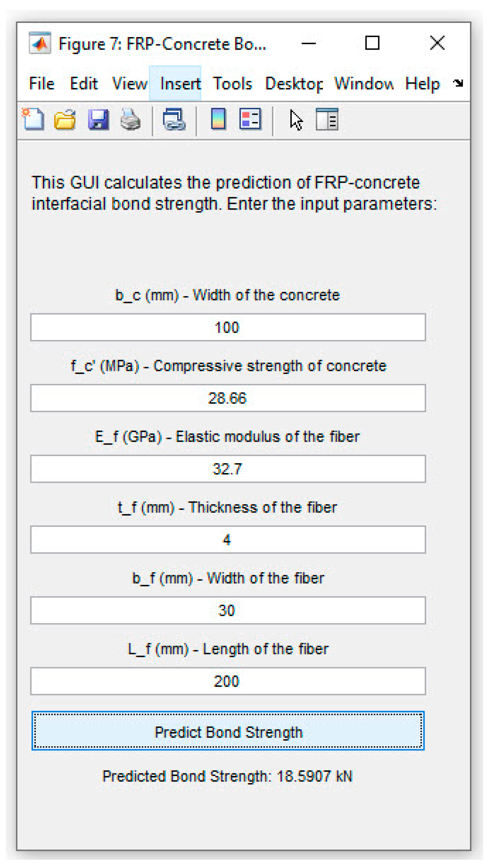Open the Insert menu
This screenshot has width=493, height=868.
point(180,84)
